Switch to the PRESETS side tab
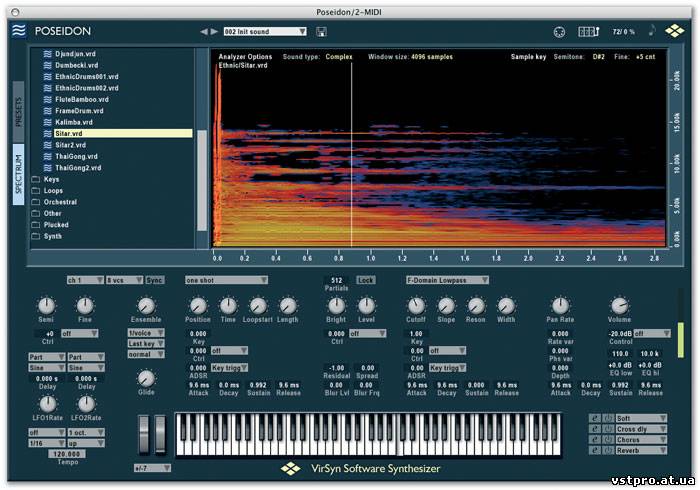The height and width of the screenshot is (490, 700). tap(18, 112)
